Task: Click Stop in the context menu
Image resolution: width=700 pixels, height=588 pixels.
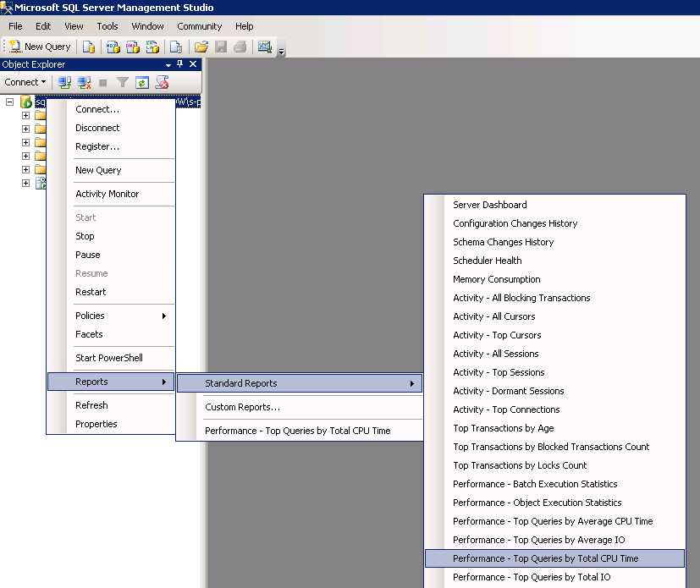Action: tap(111, 236)
